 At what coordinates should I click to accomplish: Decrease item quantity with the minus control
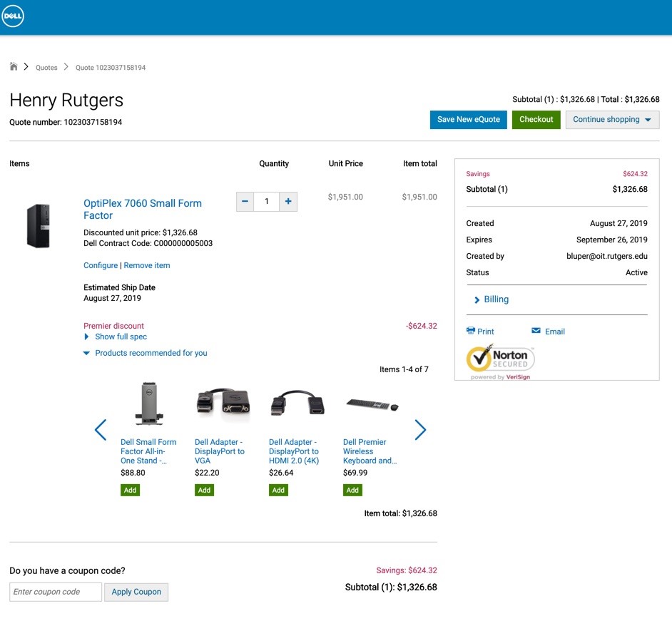(245, 201)
